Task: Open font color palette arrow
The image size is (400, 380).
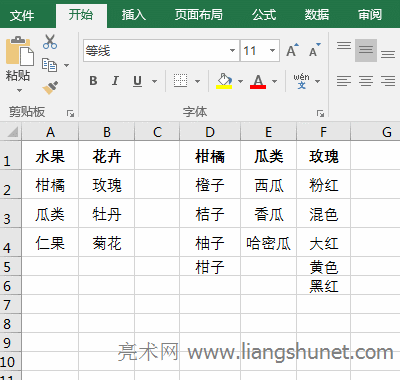Action: tap(274, 81)
